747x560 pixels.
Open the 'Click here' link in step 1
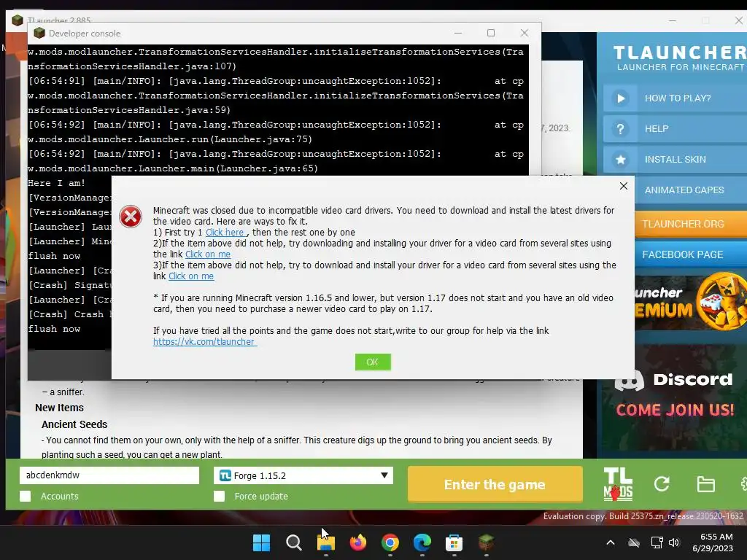coord(225,233)
